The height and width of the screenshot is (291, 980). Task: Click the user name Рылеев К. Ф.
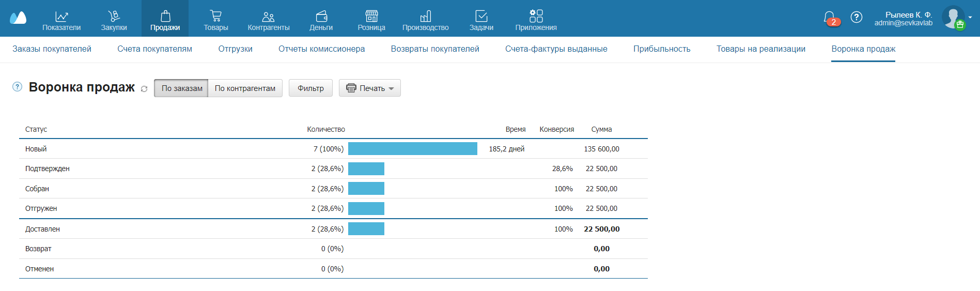click(909, 14)
